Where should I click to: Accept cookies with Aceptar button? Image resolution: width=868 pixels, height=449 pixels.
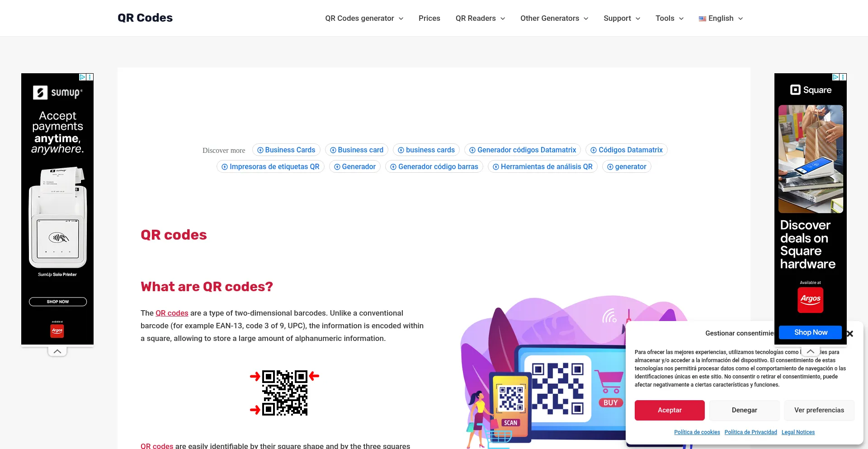pos(670,410)
